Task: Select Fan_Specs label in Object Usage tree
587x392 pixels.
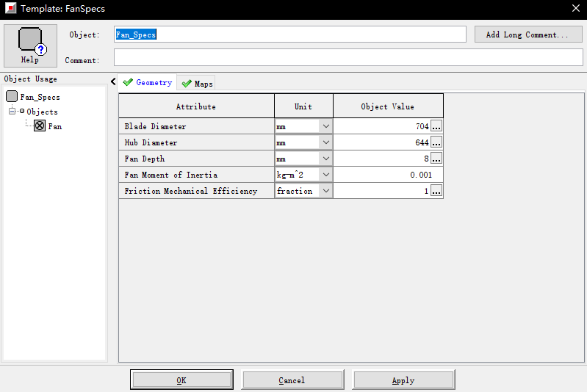Action: coord(40,97)
